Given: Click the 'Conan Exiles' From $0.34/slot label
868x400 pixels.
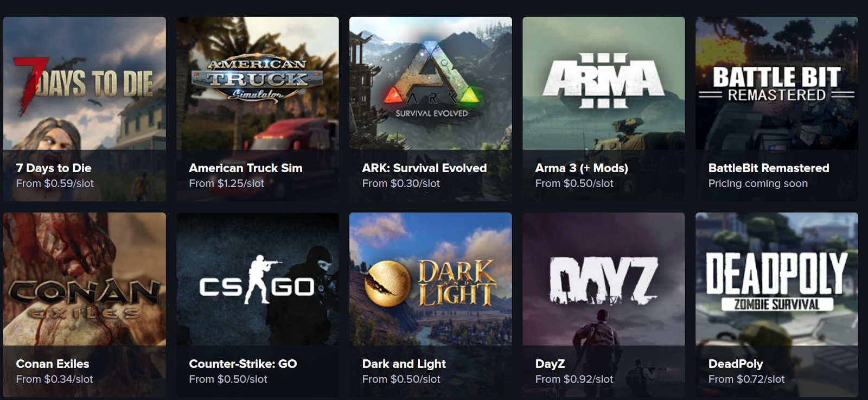Looking at the screenshot, I should 54,379.
